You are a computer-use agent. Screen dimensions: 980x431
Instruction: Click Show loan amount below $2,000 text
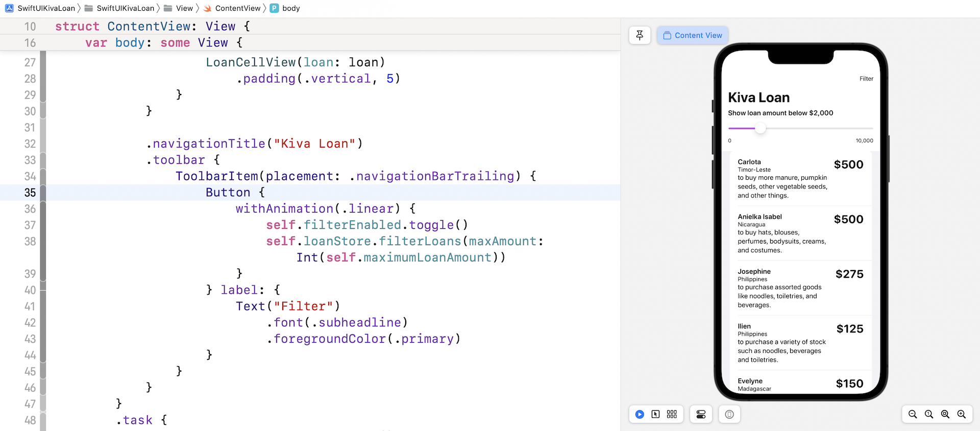(780, 113)
